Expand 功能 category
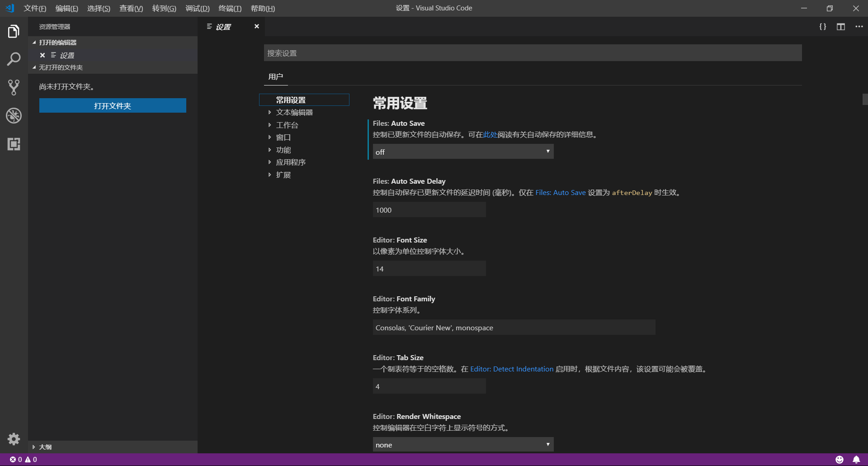Viewport: 868px width, 466px height. (x=283, y=150)
